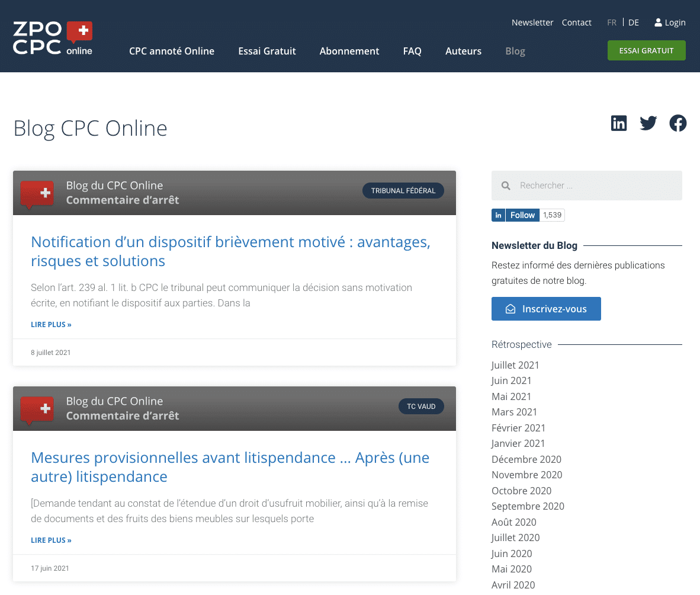Select Blog in the navigation bar
The width and height of the screenshot is (700, 595).
[x=515, y=51]
